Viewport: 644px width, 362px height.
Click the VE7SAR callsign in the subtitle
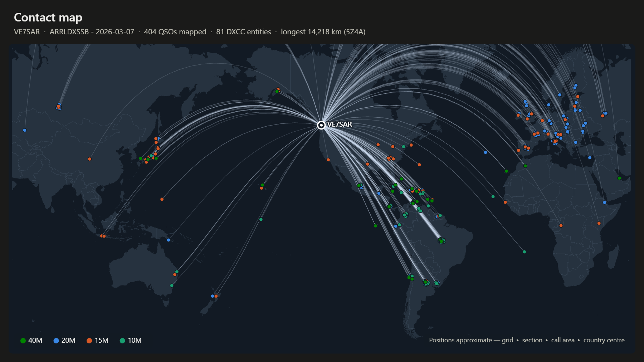tap(27, 32)
